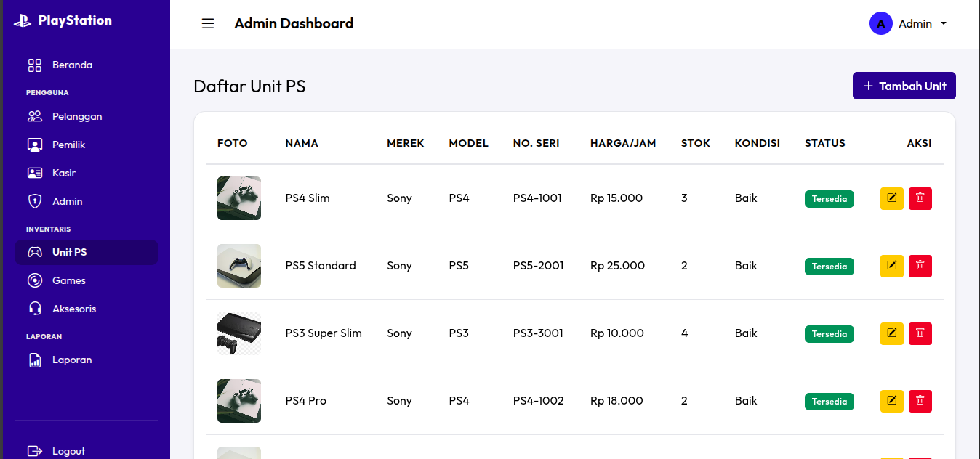Click the Tambah Unit button

click(904, 86)
